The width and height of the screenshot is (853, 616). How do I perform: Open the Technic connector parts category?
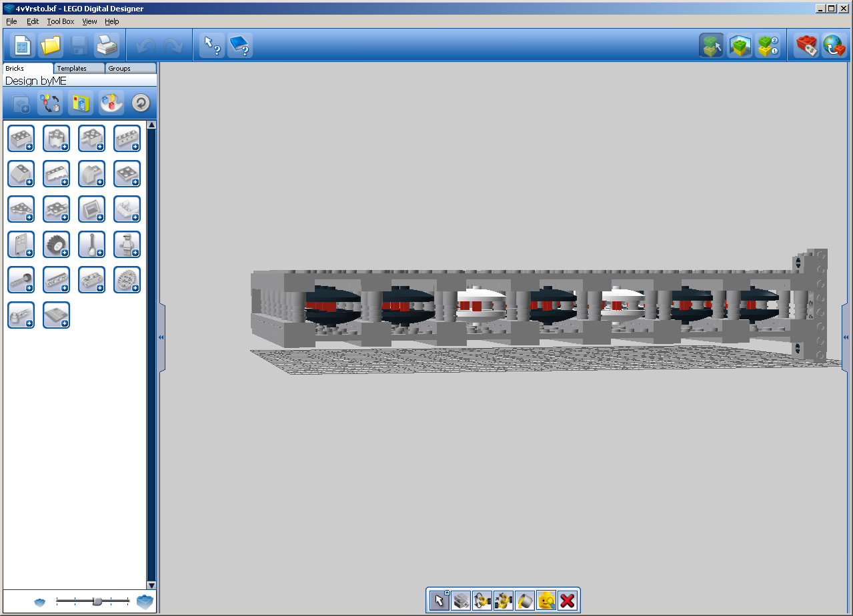click(21, 315)
